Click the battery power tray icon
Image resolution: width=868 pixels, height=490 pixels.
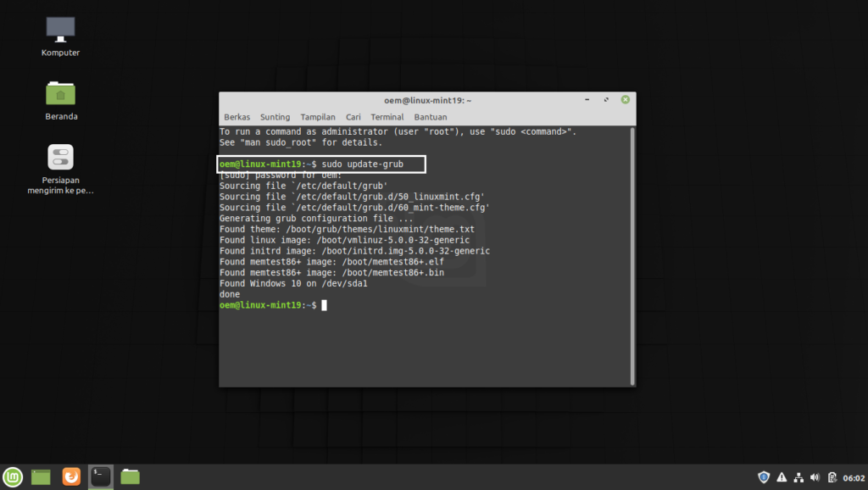[x=832, y=477]
